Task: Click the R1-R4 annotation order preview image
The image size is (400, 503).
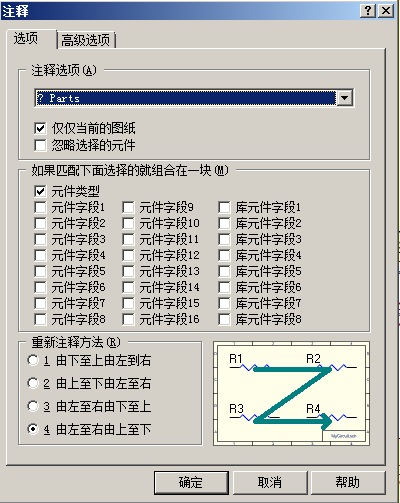Action: tap(291, 393)
